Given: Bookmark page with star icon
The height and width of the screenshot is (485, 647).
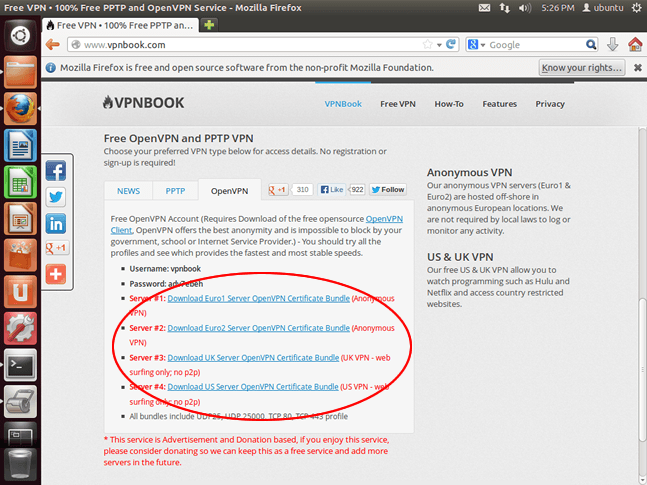Looking at the screenshot, I should tap(427, 44).
